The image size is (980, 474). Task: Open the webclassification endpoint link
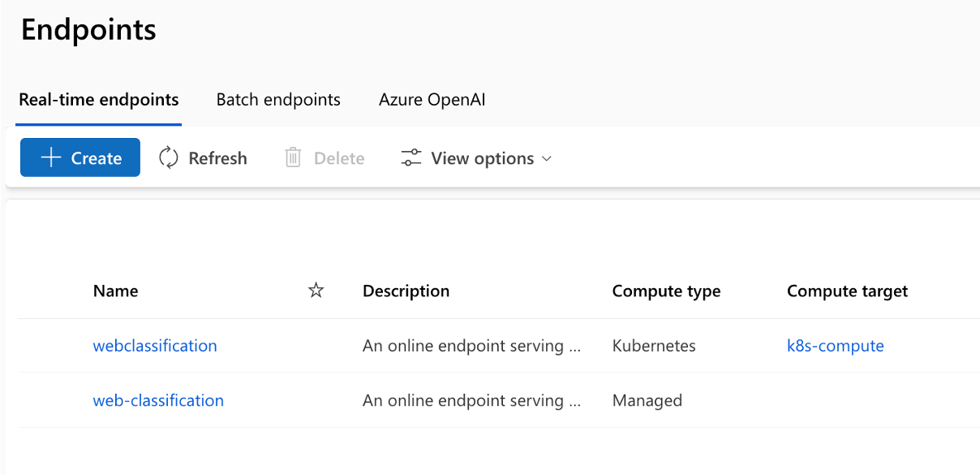pyautogui.click(x=155, y=346)
